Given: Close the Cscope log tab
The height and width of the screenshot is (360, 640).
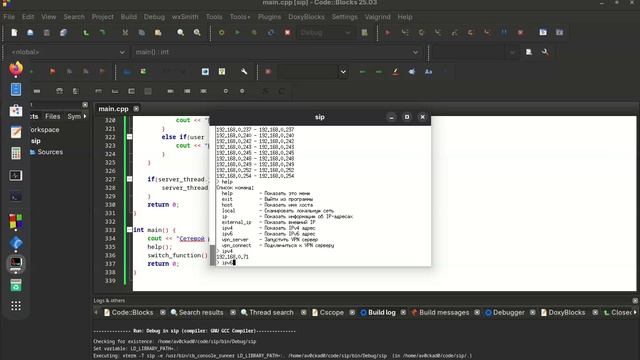Looking at the screenshot, I should coord(352,312).
